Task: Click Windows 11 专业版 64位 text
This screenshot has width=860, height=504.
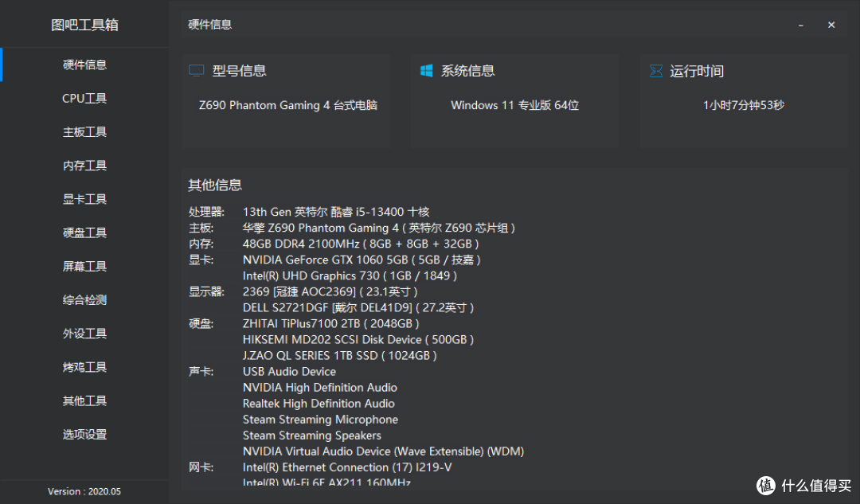Action: (x=514, y=105)
